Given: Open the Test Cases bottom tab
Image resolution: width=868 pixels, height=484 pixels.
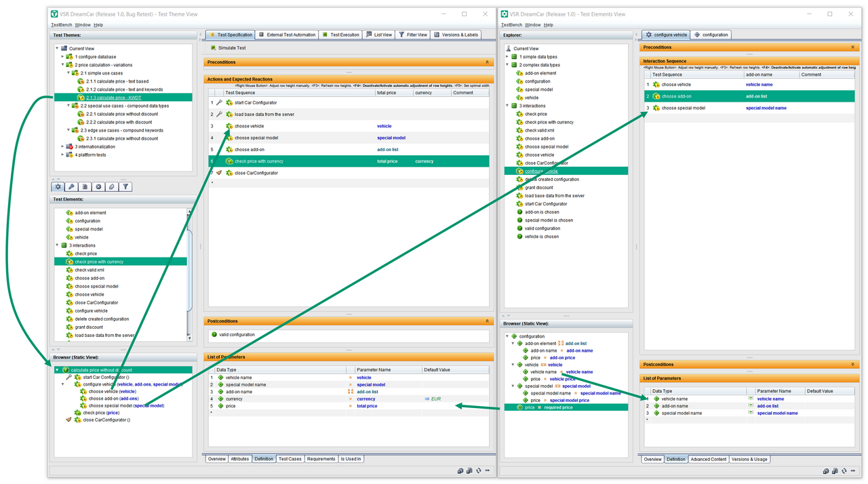Looking at the screenshot, I should point(290,459).
